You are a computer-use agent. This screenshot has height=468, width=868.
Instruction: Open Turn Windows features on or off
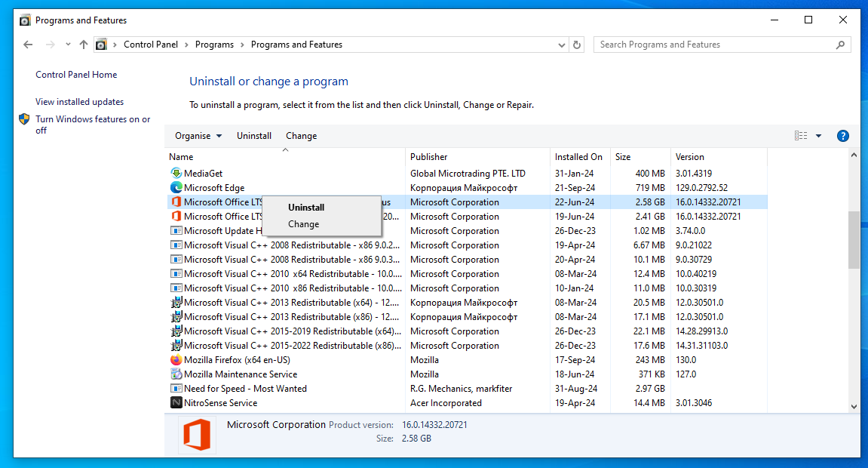93,125
